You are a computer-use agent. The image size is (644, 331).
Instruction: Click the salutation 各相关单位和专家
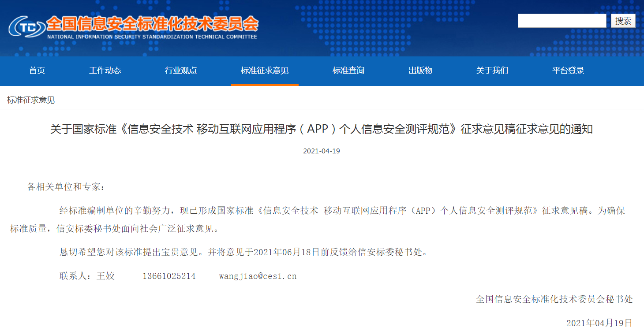coord(66,187)
